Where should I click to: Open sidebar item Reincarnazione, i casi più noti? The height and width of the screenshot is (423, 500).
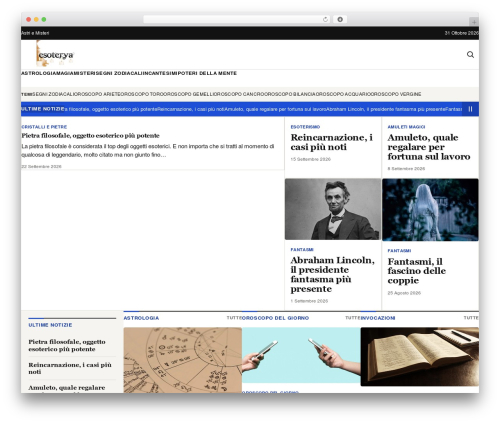[x=70, y=368]
